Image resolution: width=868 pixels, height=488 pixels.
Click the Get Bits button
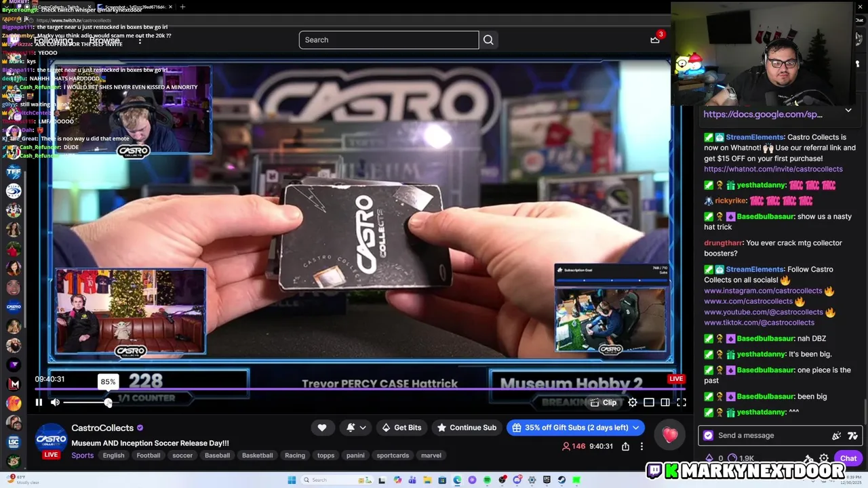pos(401,428)
